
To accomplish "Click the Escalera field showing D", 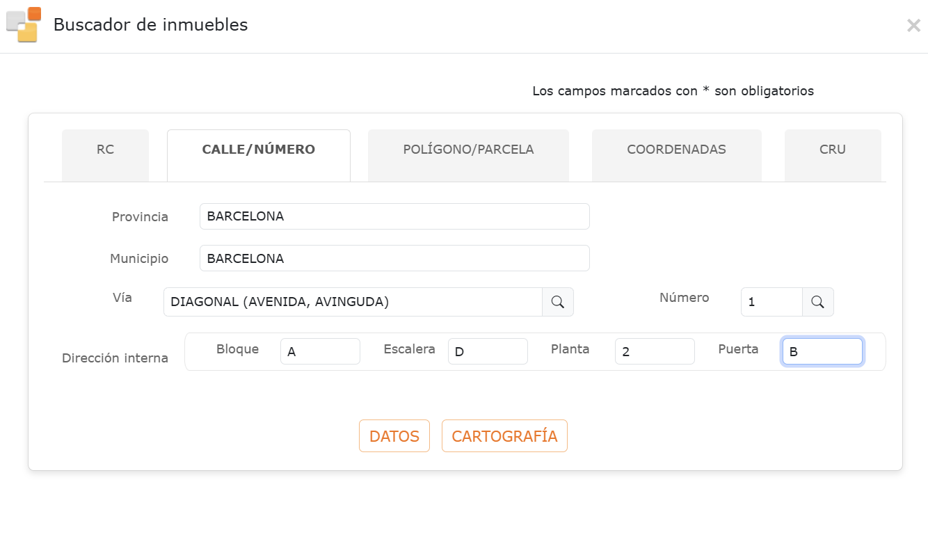I will (x=488, y=351).
